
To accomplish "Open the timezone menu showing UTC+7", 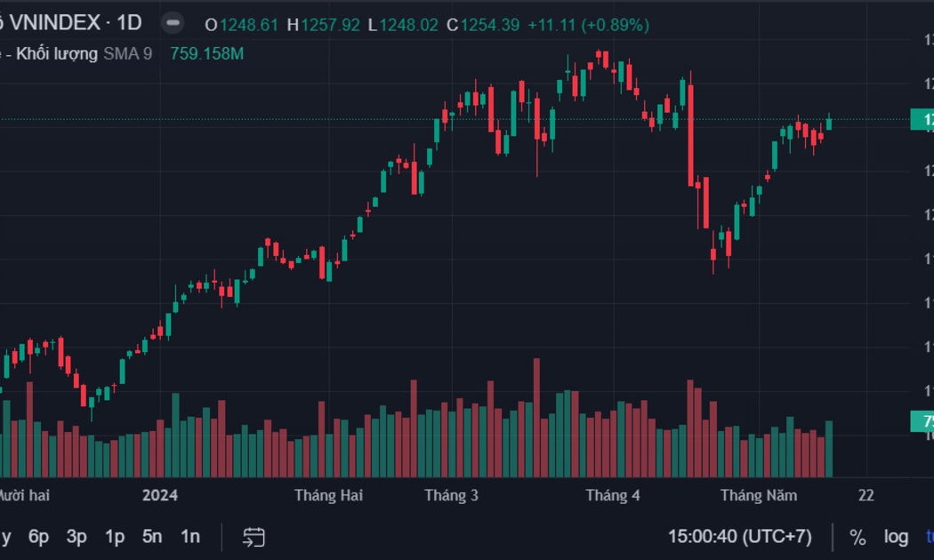I will click(x=740, y=537).
